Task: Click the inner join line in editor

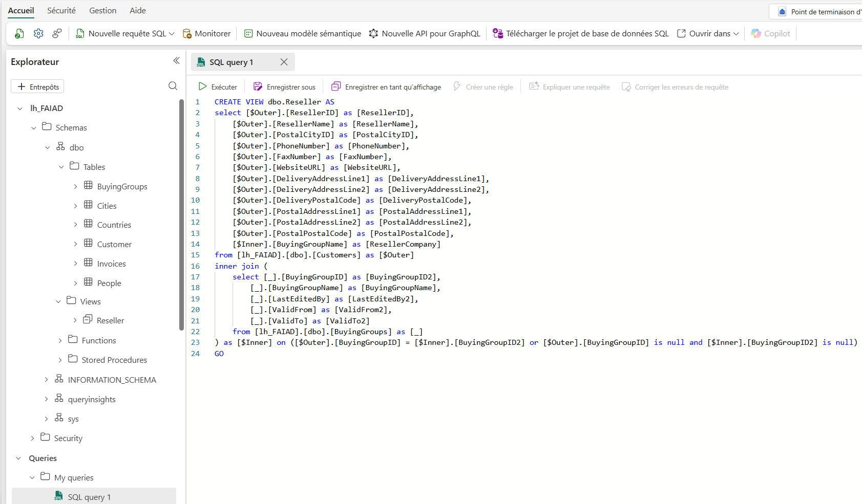Action: pos(241,266)
